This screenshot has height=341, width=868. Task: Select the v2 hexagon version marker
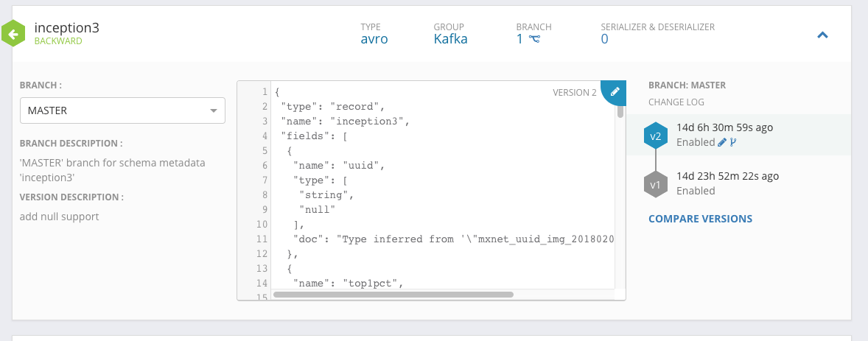(x=654, y=135)
